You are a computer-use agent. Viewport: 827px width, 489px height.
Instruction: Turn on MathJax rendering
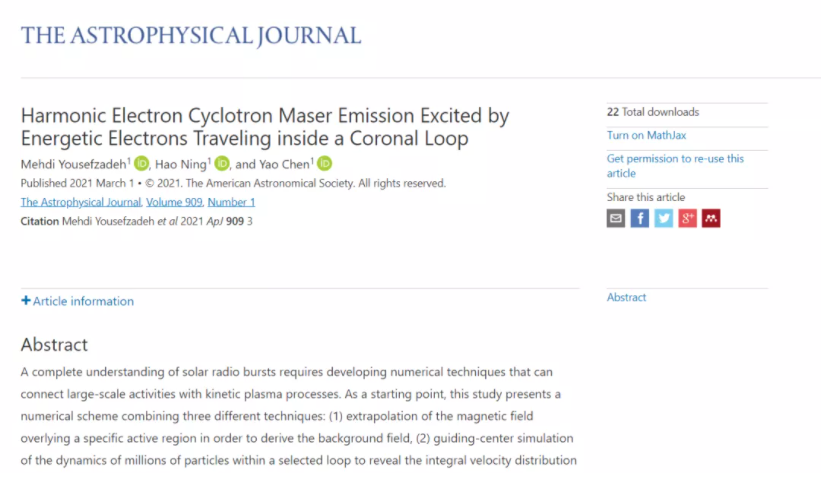click(646, 135)
